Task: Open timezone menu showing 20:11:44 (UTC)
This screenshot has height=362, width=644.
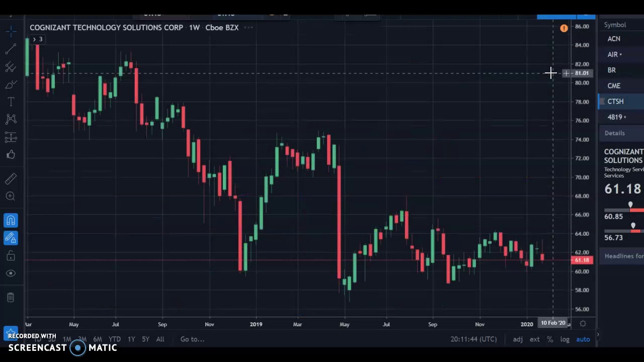Action: pos(473,339)
